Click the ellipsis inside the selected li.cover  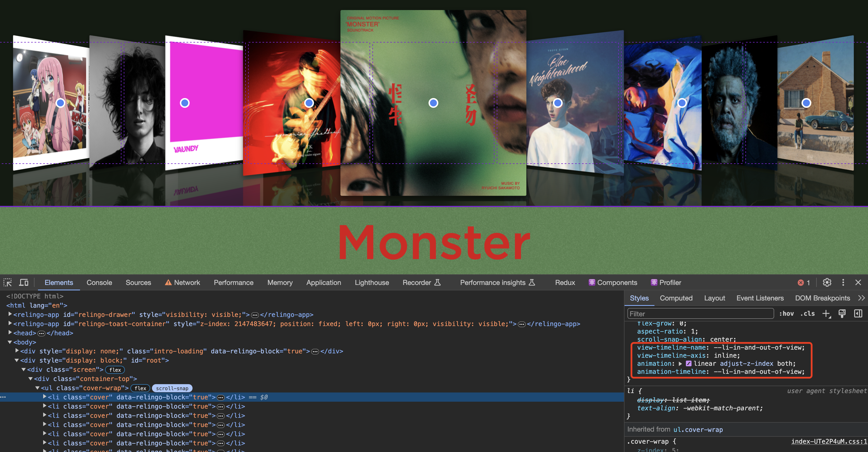click(221, 397)
